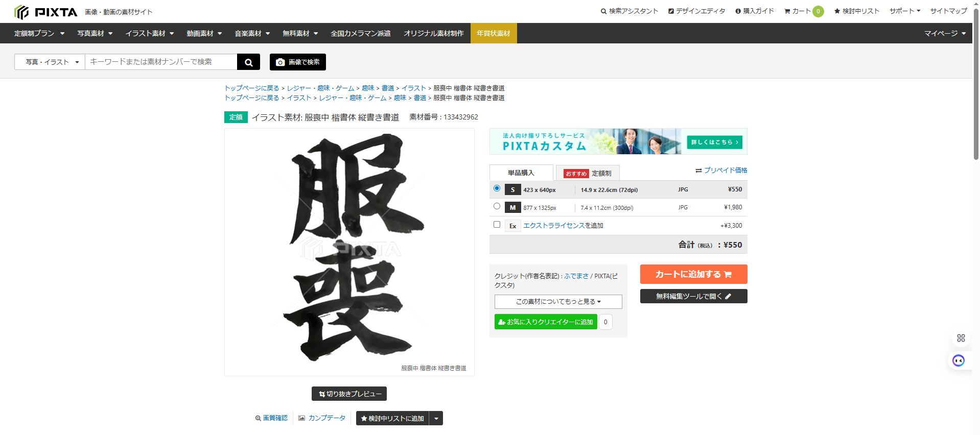The width and height of the screenshot is (980, 435).
Task: Select the S size radio button
Action: point(497,188)
